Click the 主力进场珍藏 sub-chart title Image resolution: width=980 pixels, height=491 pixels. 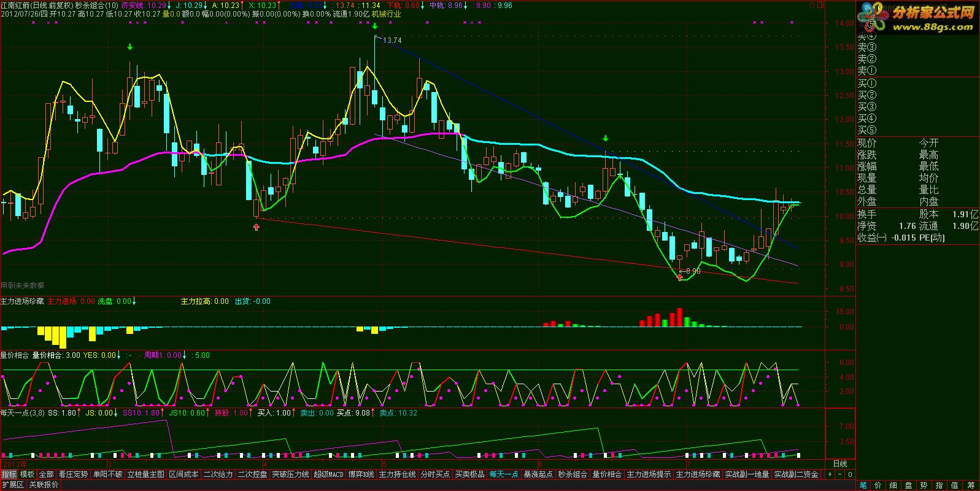tap(23, 301)
